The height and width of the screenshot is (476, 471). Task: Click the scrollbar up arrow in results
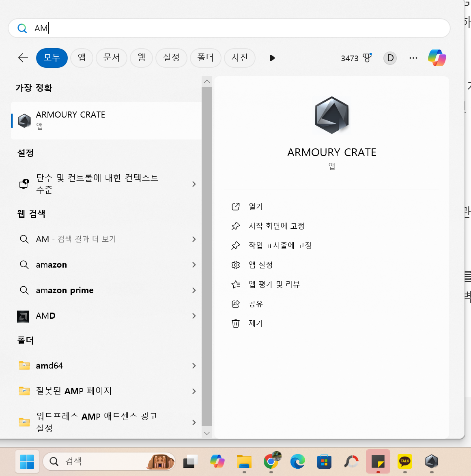tap(207, 81)
